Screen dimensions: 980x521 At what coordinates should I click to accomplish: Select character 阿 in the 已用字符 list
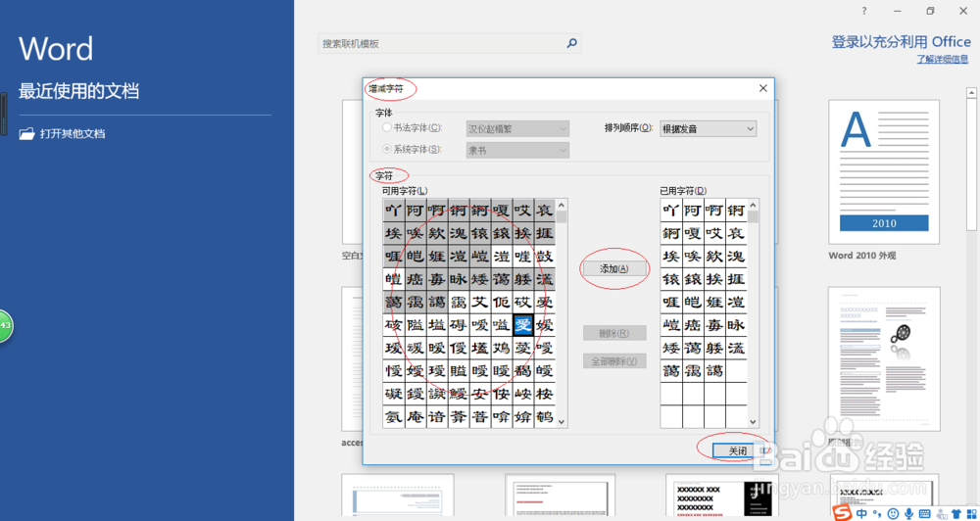point(693,211)
